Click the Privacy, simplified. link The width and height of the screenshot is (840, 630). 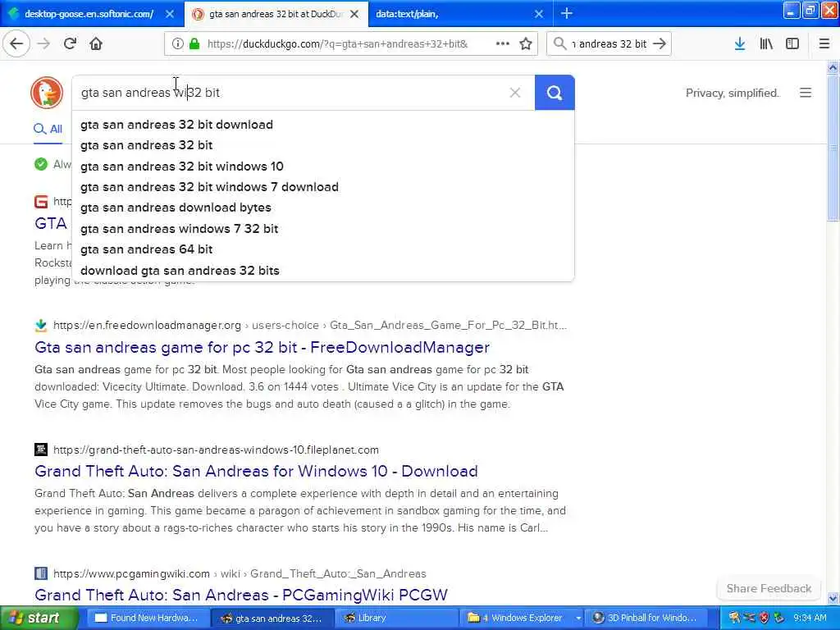733,93
